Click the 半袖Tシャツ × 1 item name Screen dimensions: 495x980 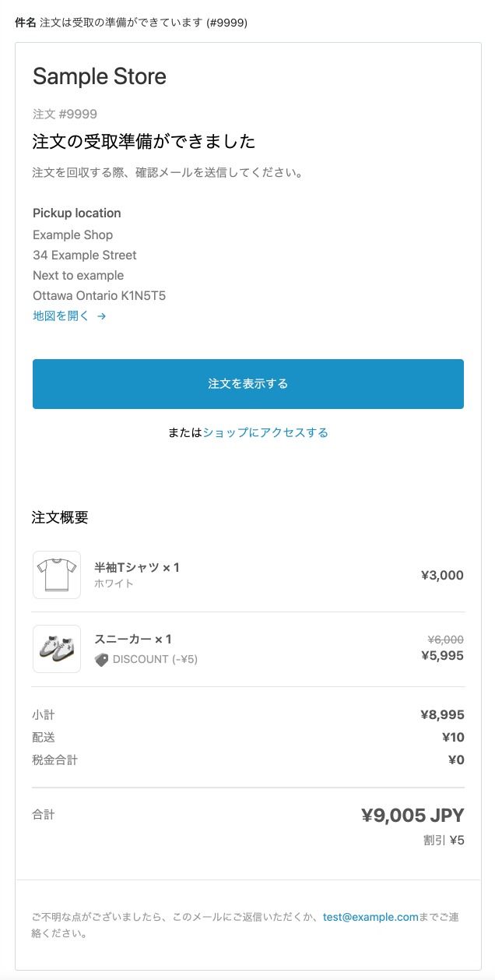click(x=137, y=567)
